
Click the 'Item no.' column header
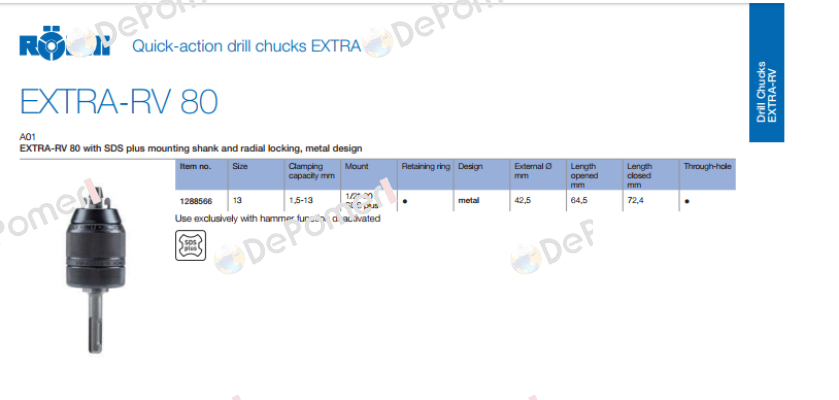click(x=202, y=174)
